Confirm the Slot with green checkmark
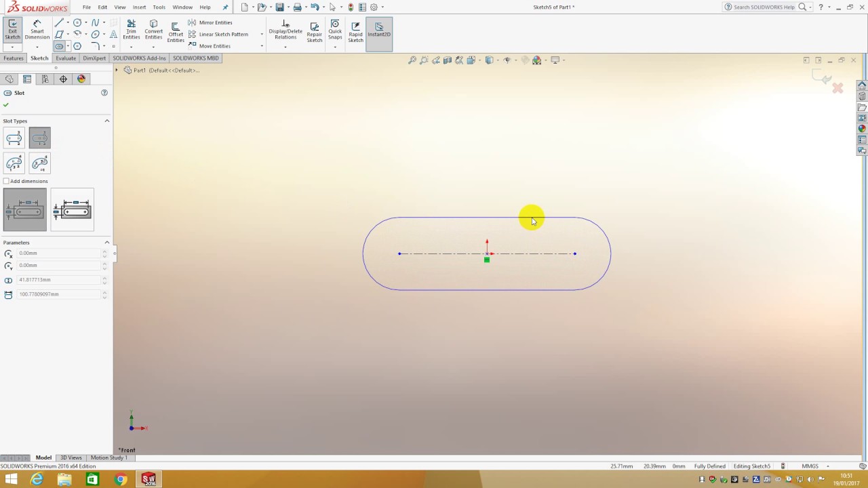Viewport: 868px width, 488px height. 6,105
